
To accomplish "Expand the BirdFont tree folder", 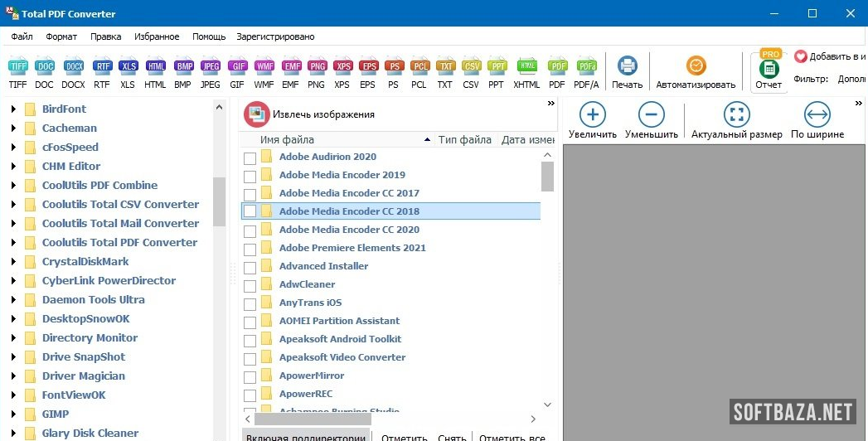I will (13, 109).
